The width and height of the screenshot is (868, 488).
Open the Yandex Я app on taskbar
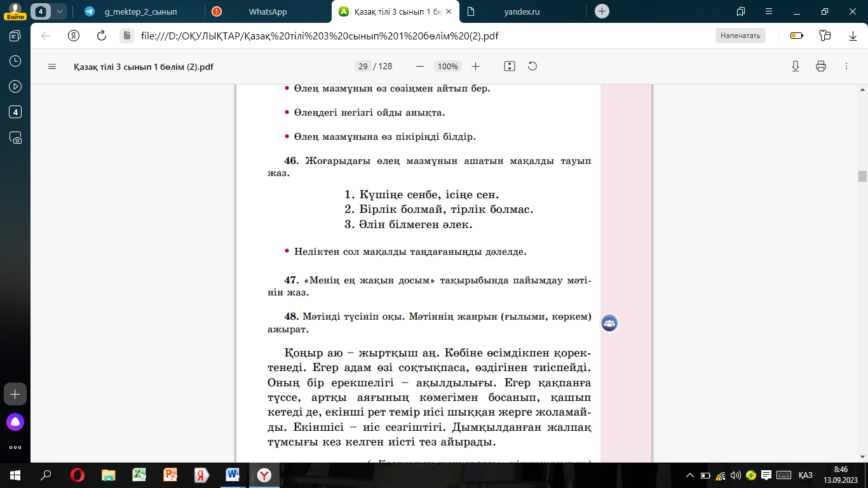coord(201,475)
